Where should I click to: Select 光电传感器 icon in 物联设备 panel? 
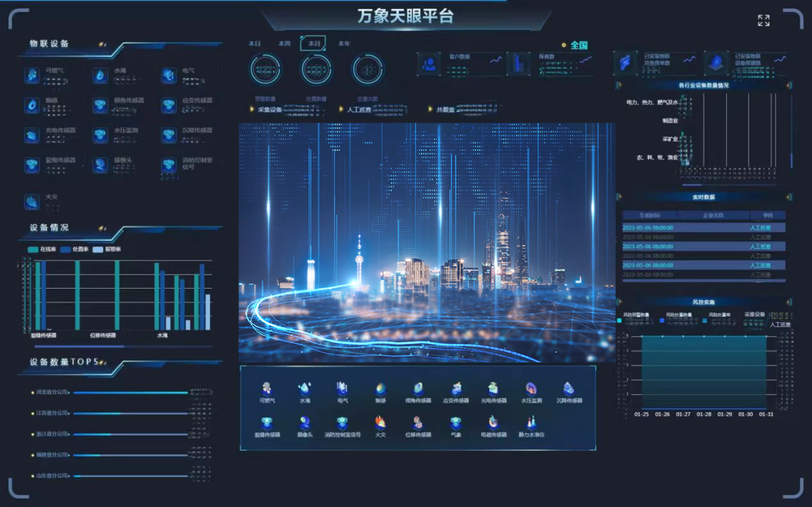[x=32, y=135]
